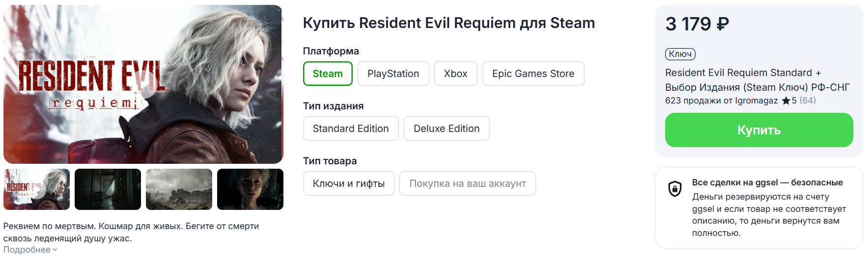
Task: Select the woman's face in darkness thumbnail
Action: coord(250,189)
